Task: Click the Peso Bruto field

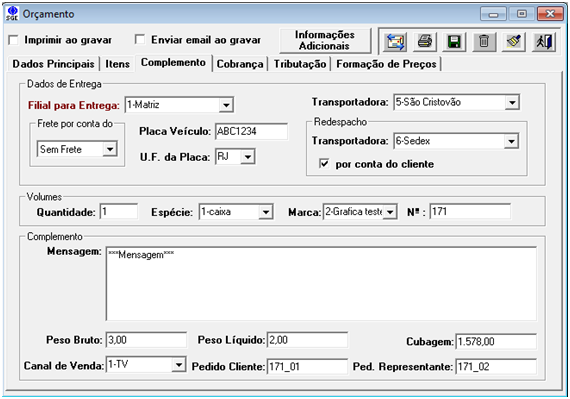Action: [x=146, y=340]
